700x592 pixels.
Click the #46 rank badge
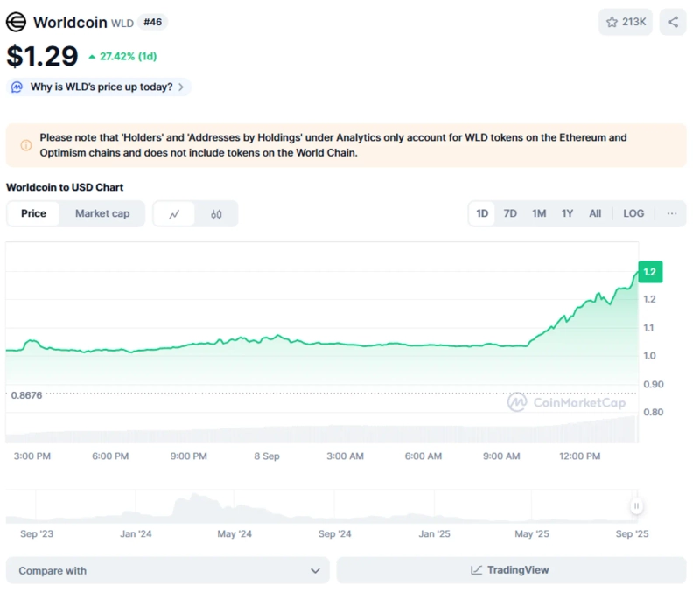[x=153, y=22]
